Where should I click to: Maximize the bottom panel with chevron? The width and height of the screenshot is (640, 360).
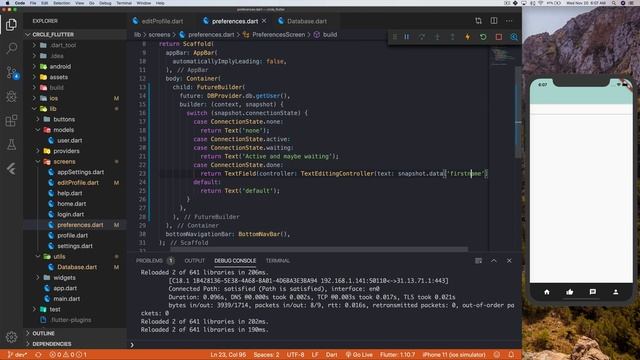pyautogui.click(x=494, y=260)
